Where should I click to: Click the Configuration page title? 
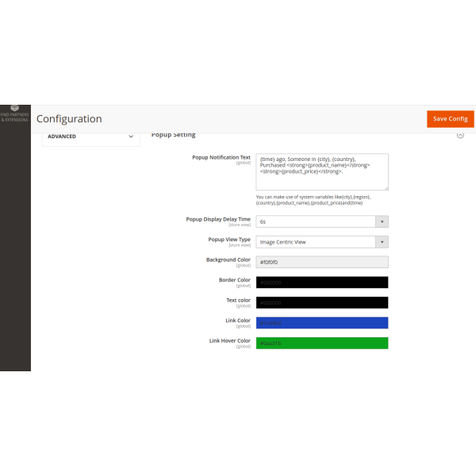tap(69, 119)
